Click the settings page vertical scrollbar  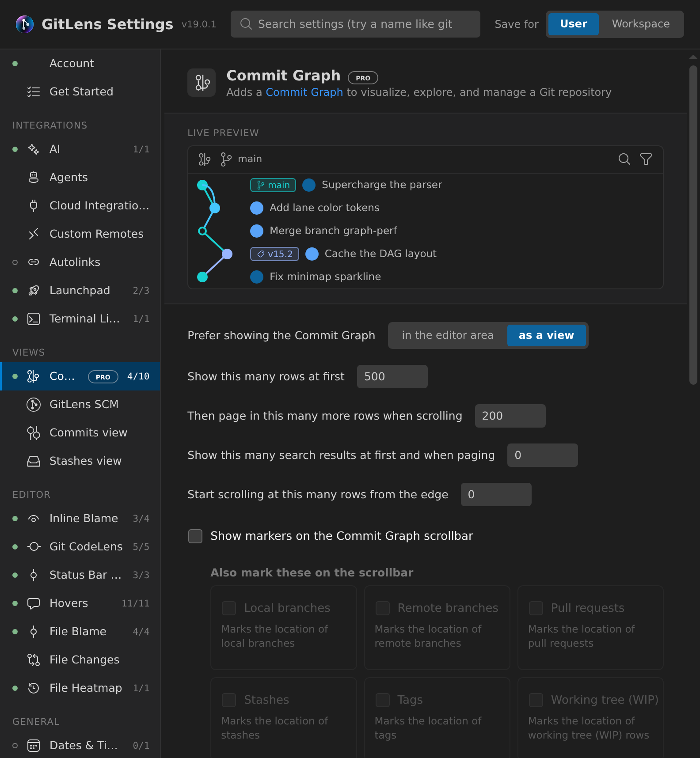693,225
